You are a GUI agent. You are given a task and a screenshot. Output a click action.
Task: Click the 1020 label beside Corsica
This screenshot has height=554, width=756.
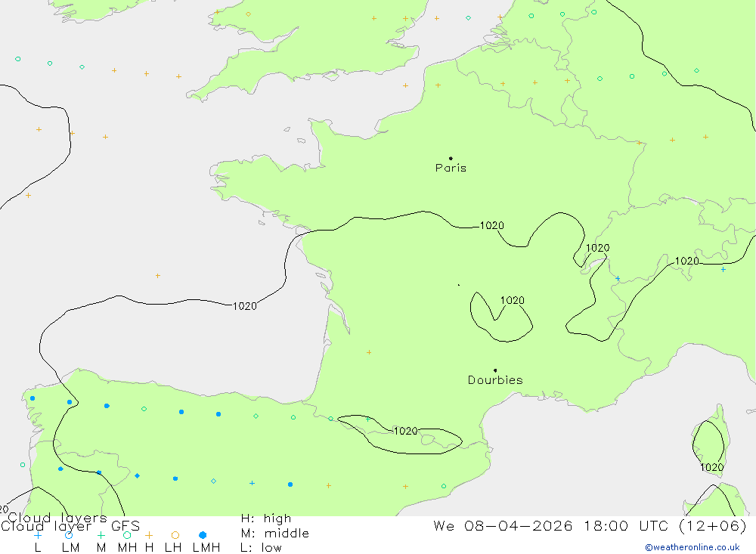(711, 467)
